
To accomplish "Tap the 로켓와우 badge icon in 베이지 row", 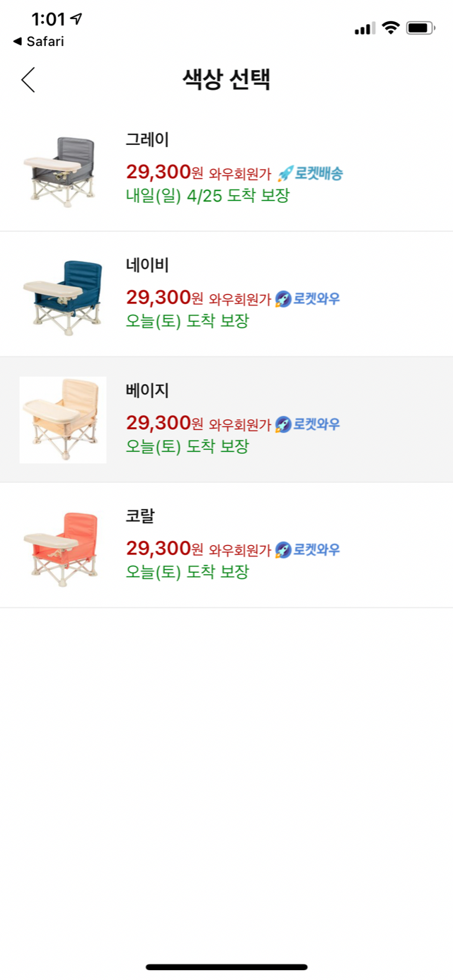I will coord(283,424).
